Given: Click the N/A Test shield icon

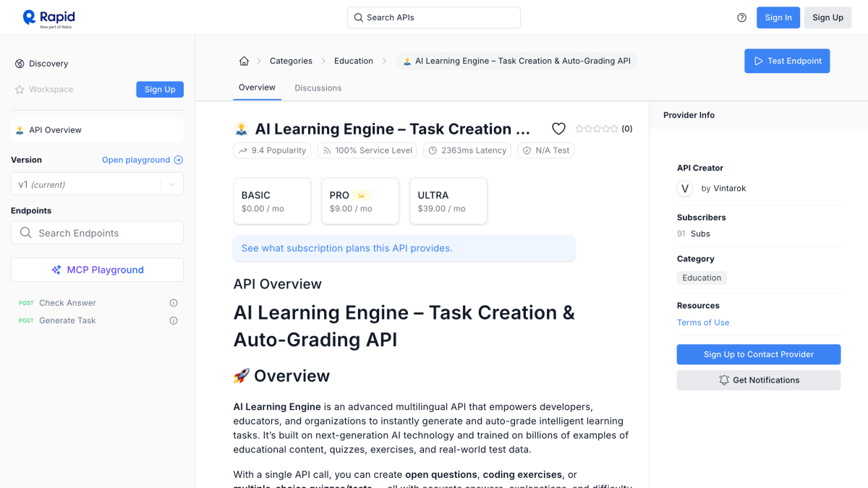Looking at the screenshot, I should tap(527, 150).
